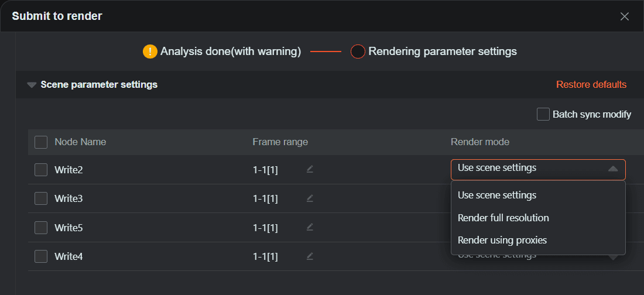Viewport: 644px width, 295px height.
Task: Tick the select-all Node Name header checkbox
Action: pyautogui.click(x=41, y=142)
